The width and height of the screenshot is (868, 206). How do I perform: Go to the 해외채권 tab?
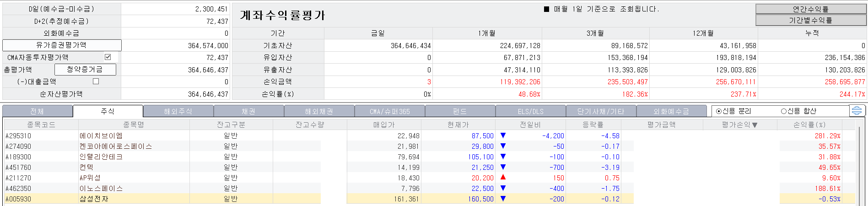click(319, 111)
